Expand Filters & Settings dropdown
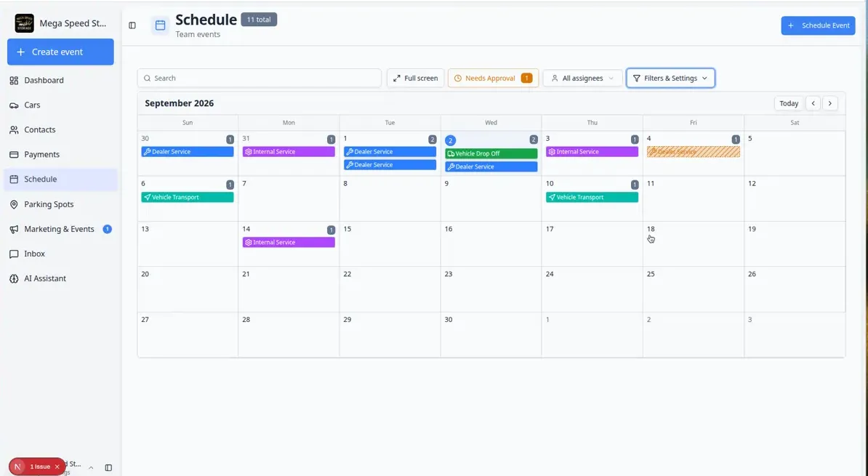This screenshot has height=476, width=868. tap(670, 78)
